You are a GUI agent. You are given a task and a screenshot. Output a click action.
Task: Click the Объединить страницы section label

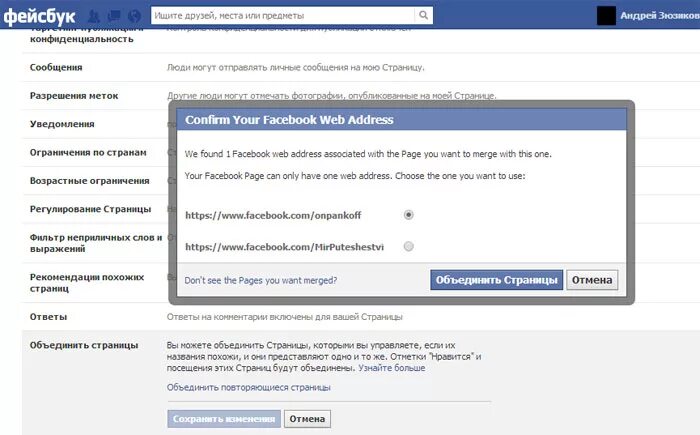[84, 345]
